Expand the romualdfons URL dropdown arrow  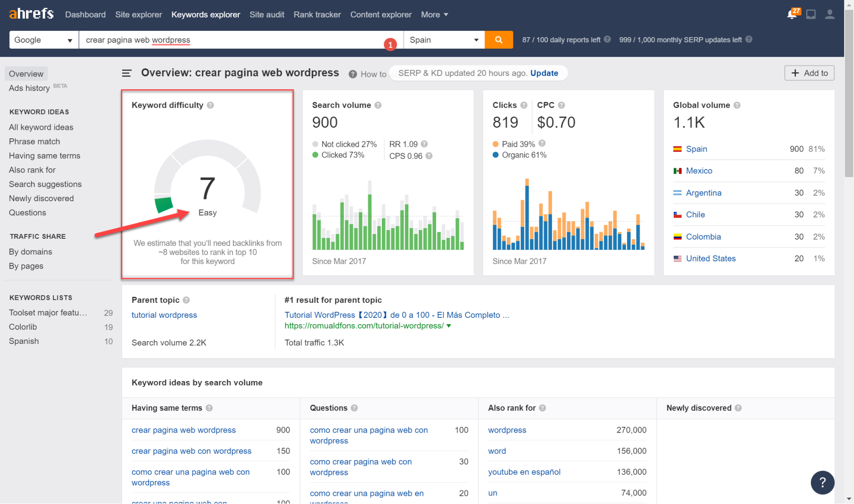pos(449,326)
